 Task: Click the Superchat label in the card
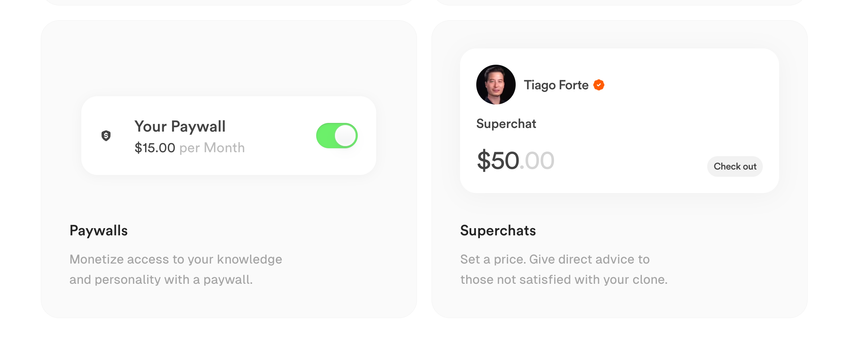[x=506, y=124]
